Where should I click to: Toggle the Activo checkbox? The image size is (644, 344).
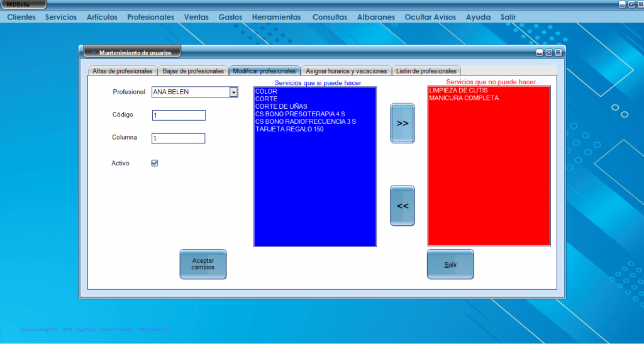[x=155, y=163]
